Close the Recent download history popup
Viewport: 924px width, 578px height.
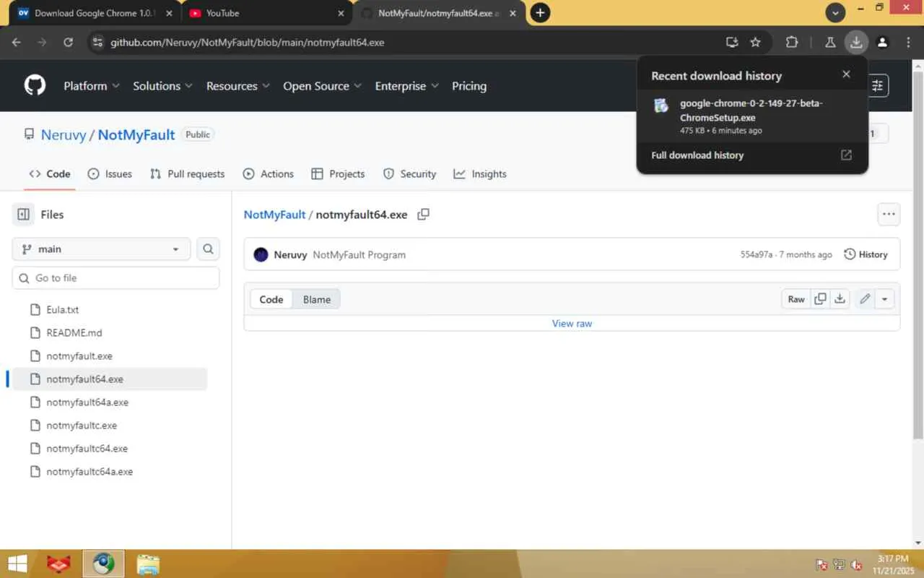(846, 74)
